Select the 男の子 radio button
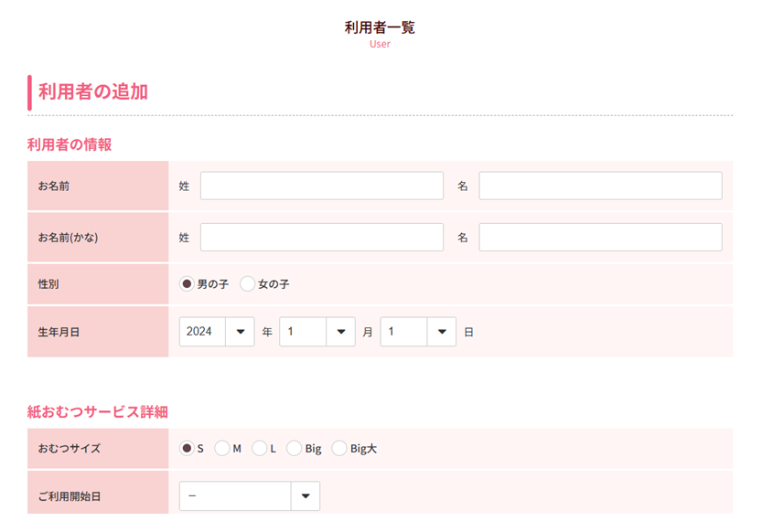The image size is (762, 532). point(187,284)
